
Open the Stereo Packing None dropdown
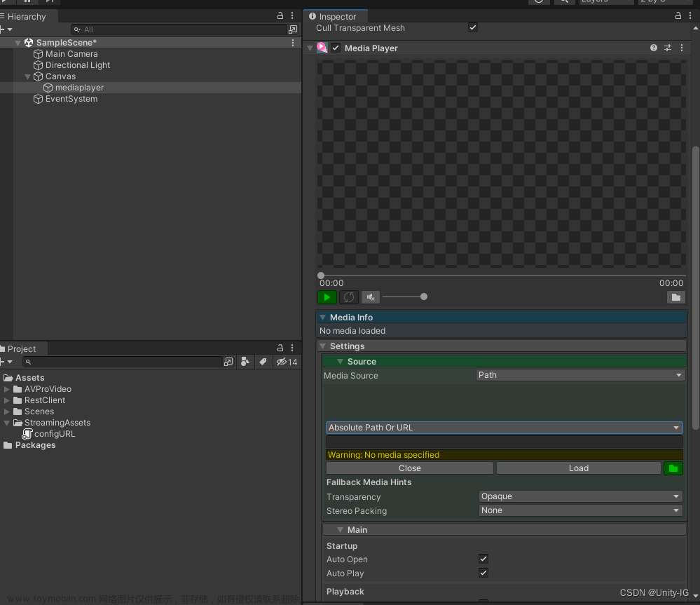(580, 510)
